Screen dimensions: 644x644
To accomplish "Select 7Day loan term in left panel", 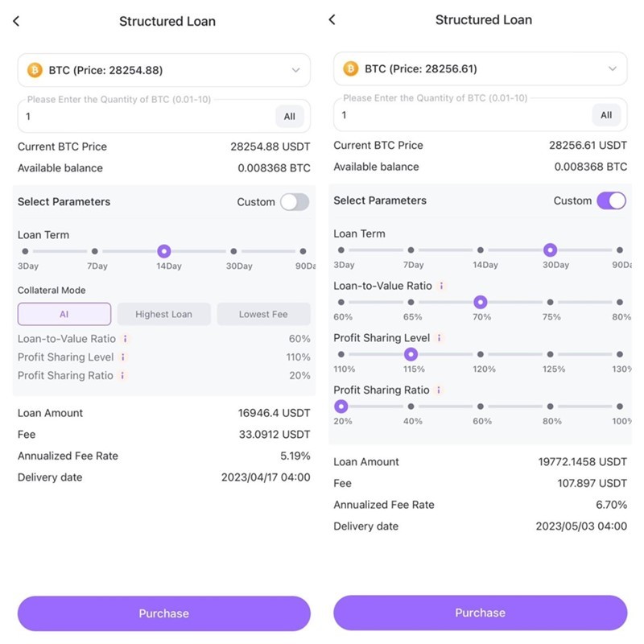I will coord(95,251).
